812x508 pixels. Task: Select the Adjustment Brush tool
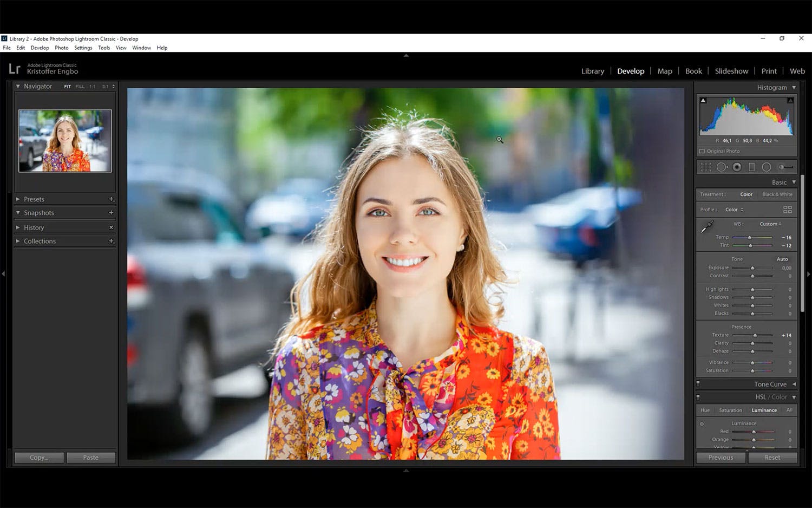pyautogui.click(x=785, y=167)
